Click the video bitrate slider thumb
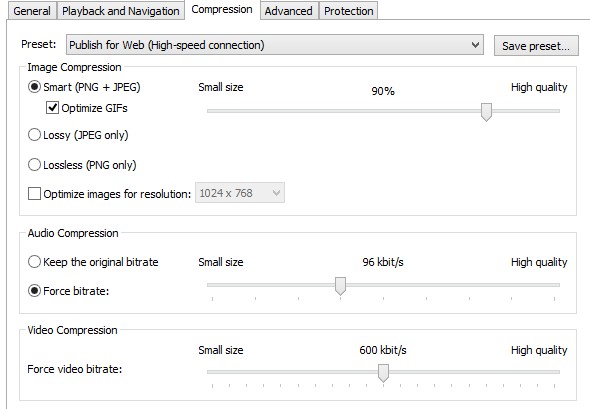Viewport: 590px width, 409px height. click(383, 373)
